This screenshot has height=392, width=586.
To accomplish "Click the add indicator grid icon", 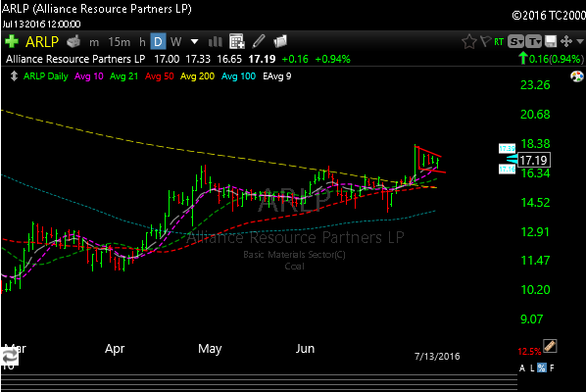I will point(237,41).
